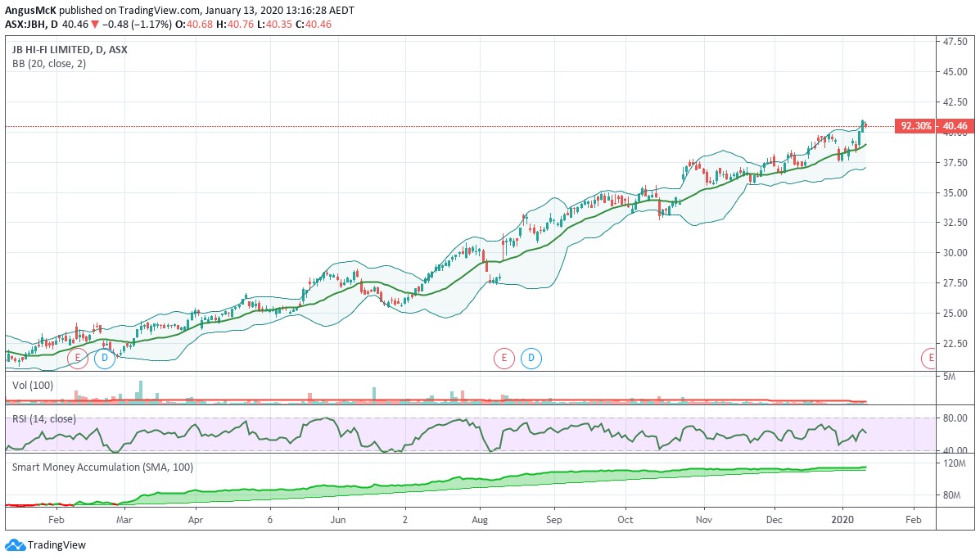Click the L:40.35 low value
Image resolution: width=980 pixels, height=560 pixels.
[x=273, y=25]
